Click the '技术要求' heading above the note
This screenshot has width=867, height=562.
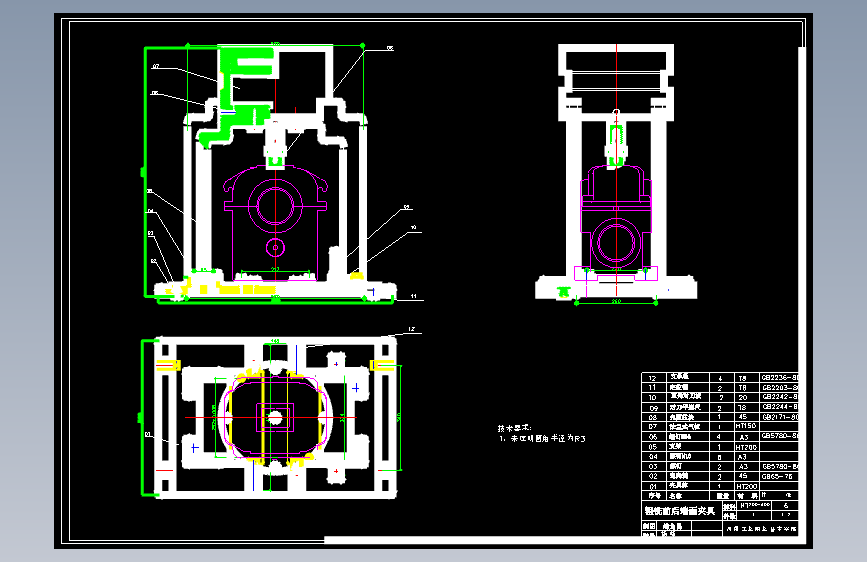tap(514, 428)
